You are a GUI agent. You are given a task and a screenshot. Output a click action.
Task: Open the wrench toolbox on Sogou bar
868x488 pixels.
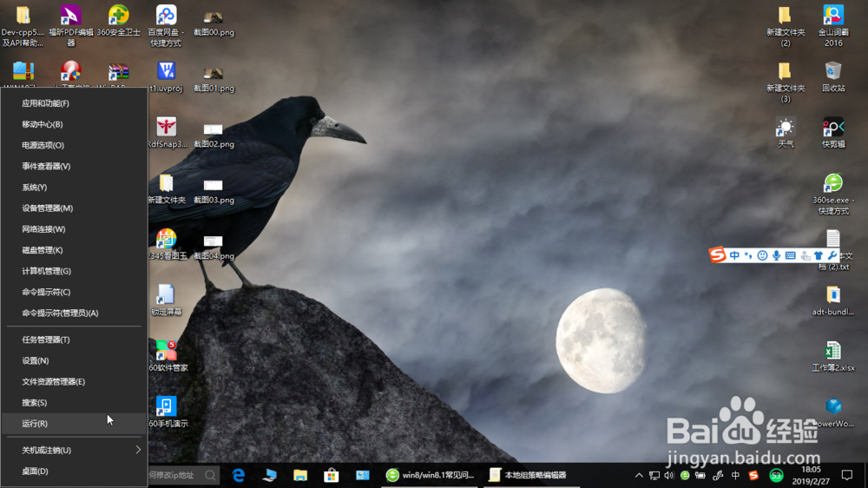[x=832, y=255]
